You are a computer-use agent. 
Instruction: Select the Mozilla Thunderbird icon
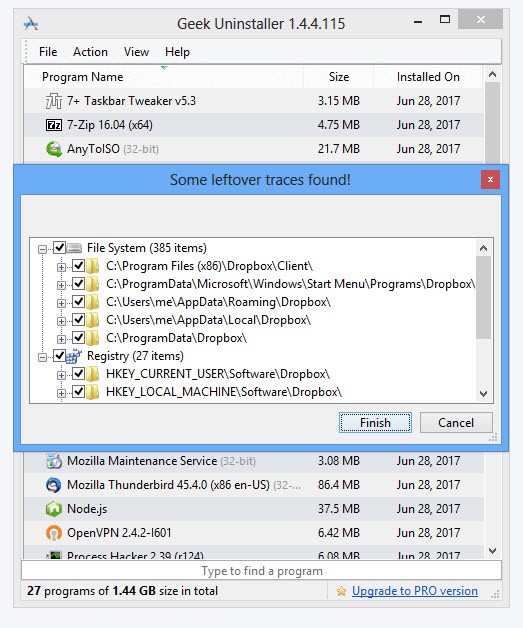click(54, 485)
